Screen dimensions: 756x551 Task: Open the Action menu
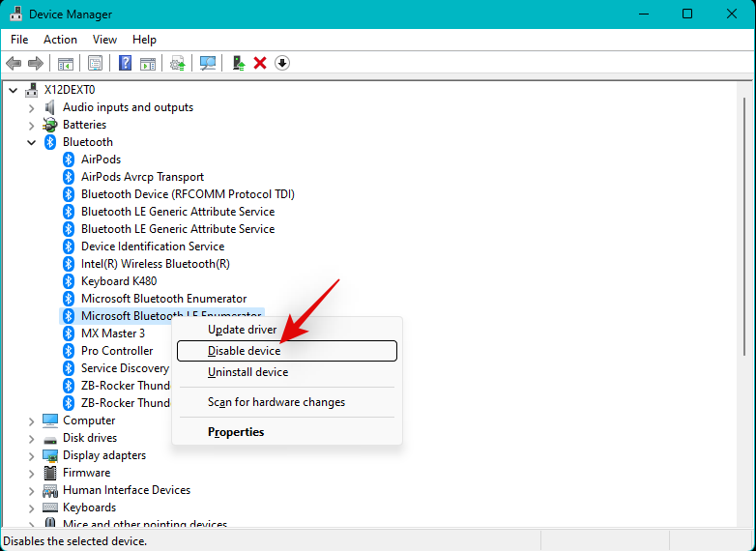pos(60,39)
